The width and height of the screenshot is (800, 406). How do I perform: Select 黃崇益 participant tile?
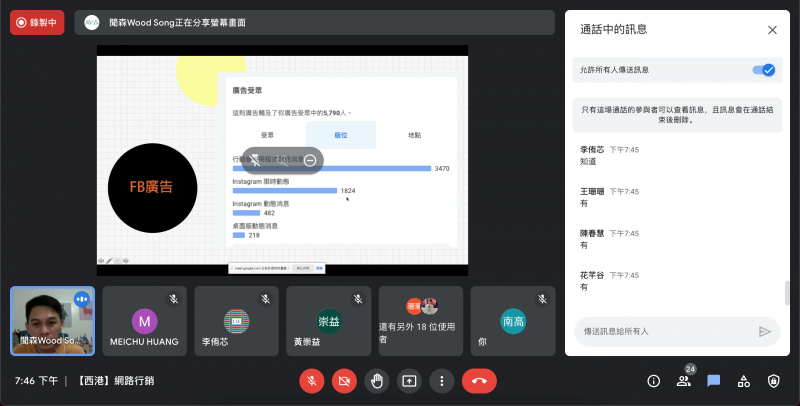click(329, 321)
